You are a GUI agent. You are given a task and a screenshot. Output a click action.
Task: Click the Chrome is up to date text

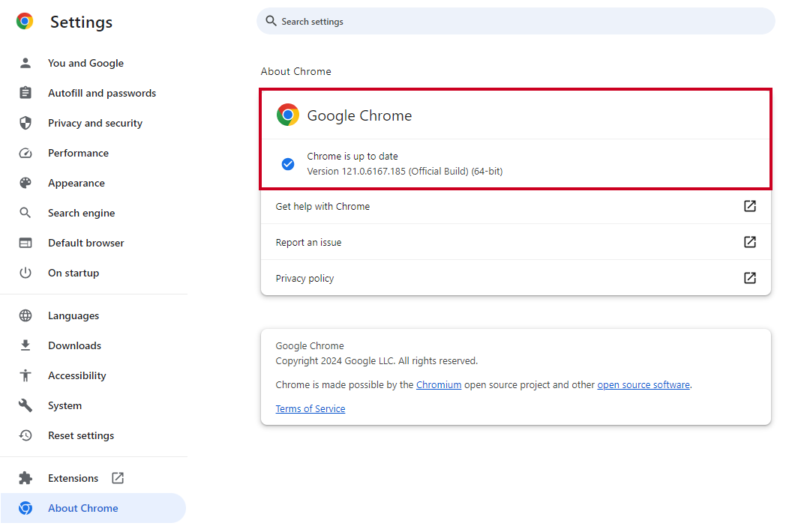[352, 156]
